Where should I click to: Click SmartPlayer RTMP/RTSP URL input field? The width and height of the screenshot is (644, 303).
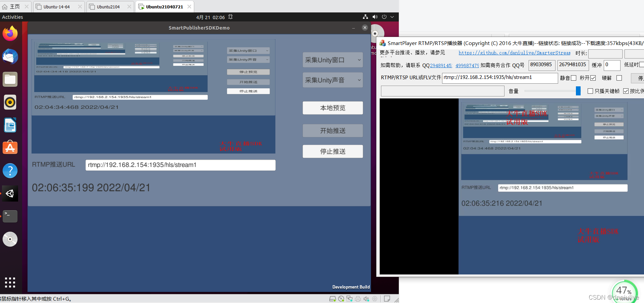[x=500, y=78]
